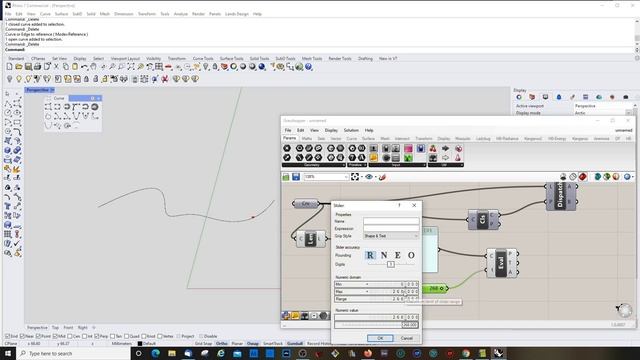Toggle the Near osnap checkbox
Image resolution: width=640 pixels, height=360 pixels.
pyautogui.click(x=22, y=336)
